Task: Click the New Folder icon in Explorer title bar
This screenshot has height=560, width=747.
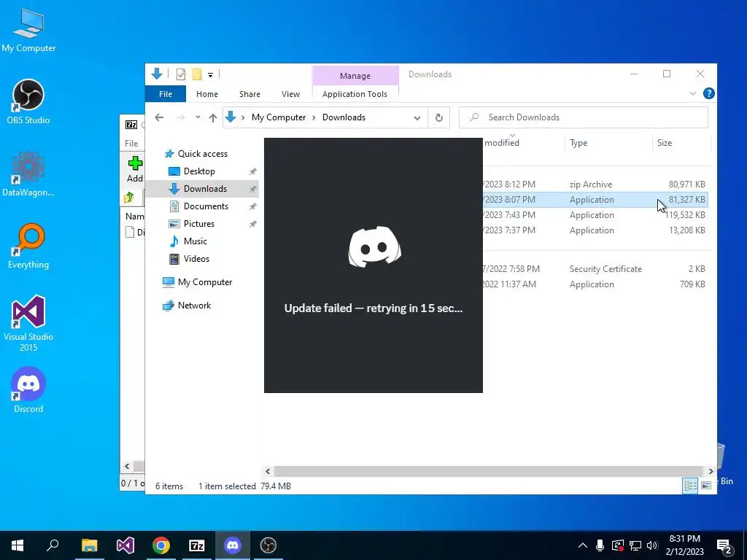Action: (197, 74)
